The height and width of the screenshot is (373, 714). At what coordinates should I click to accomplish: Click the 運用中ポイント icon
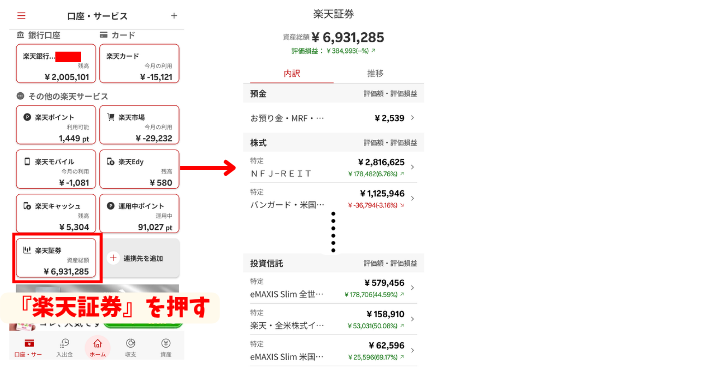coord(111,206)
